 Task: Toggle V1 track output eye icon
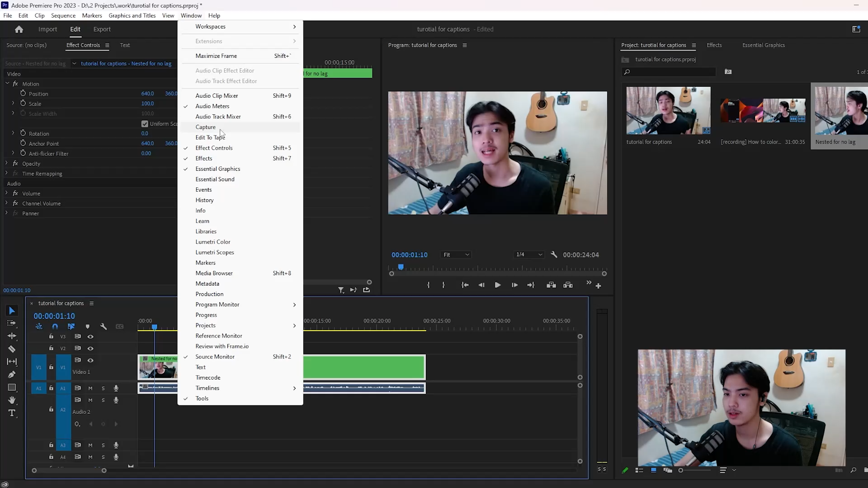[x=90, y=360]
